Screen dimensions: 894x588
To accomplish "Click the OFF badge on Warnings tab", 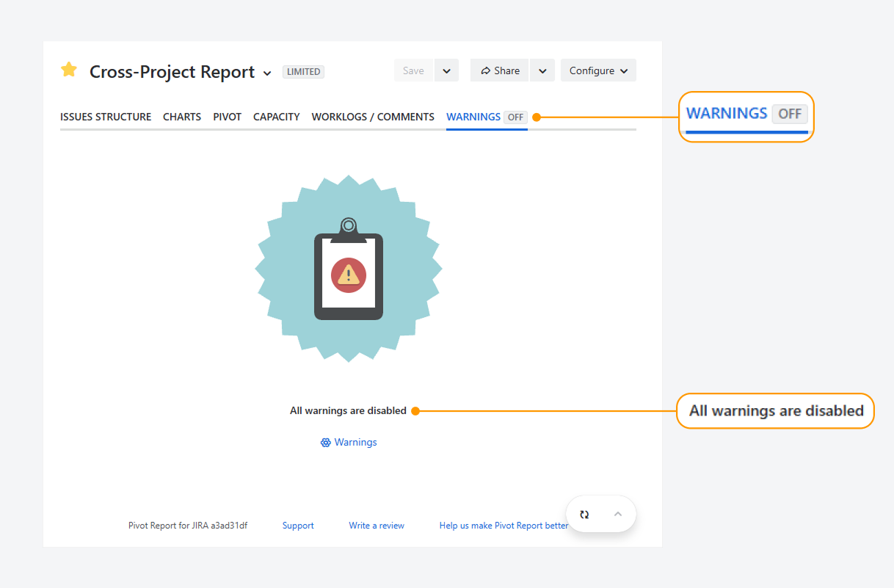I will point(516,117).
